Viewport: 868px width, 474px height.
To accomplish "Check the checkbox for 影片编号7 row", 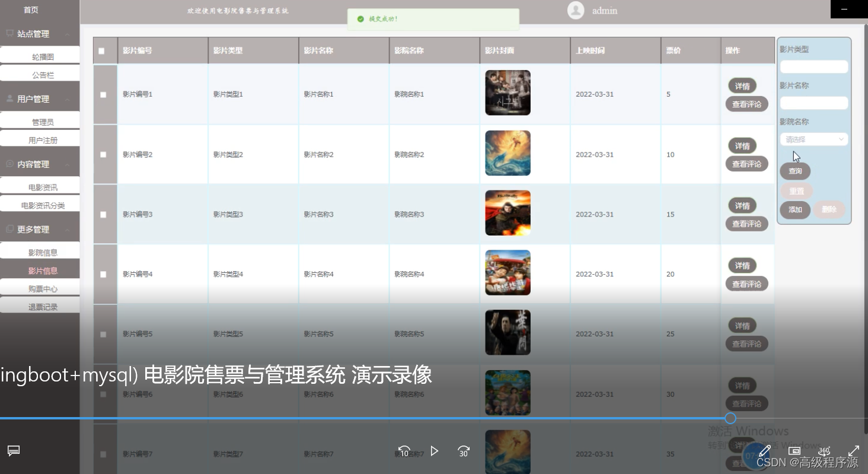I will 103,454.
